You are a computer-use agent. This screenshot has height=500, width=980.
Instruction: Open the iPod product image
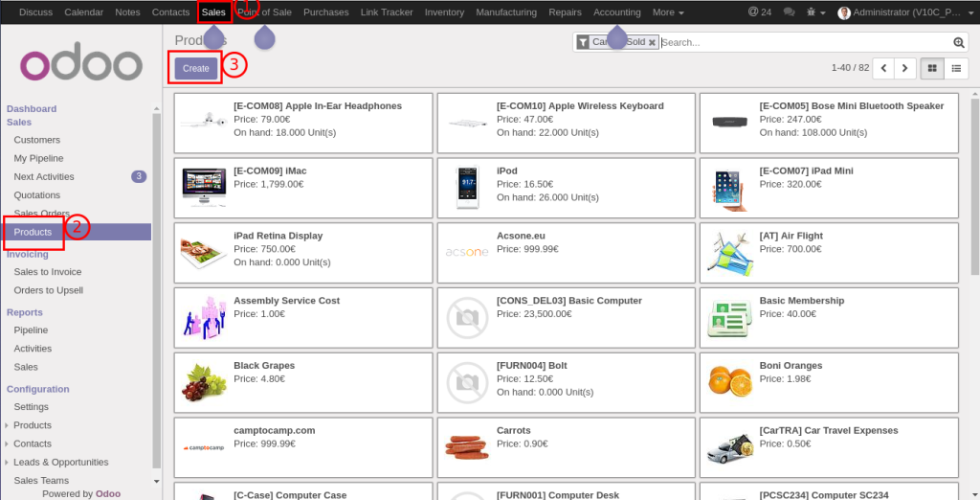(467, 187)
